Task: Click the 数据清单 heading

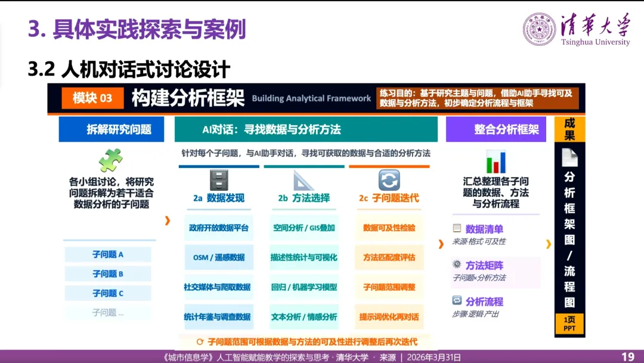Action: [x=484, y=229]
